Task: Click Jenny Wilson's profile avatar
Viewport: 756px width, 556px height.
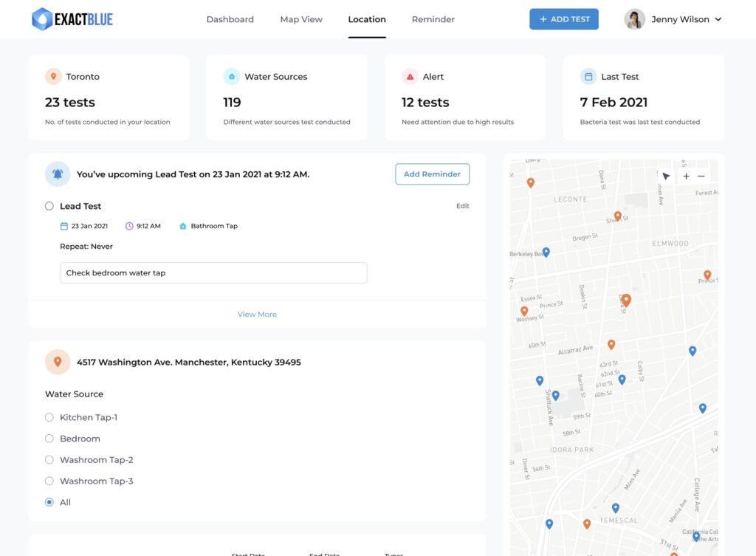Action: pos(634,19)
